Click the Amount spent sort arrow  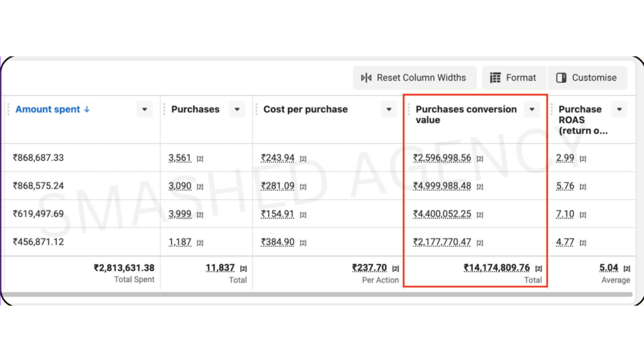coord(87,109)
